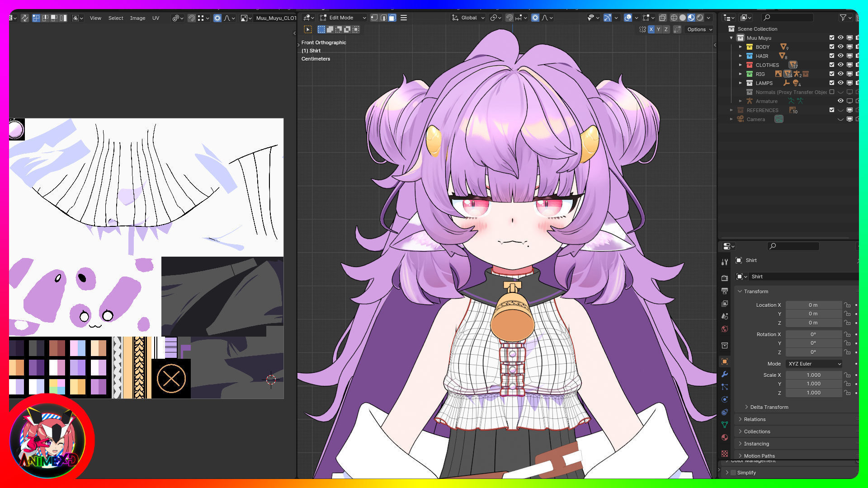868x488 pixels.
Task: Toggle Z axis mirror button
Action: pyautogui.click(x=665, y=29)
